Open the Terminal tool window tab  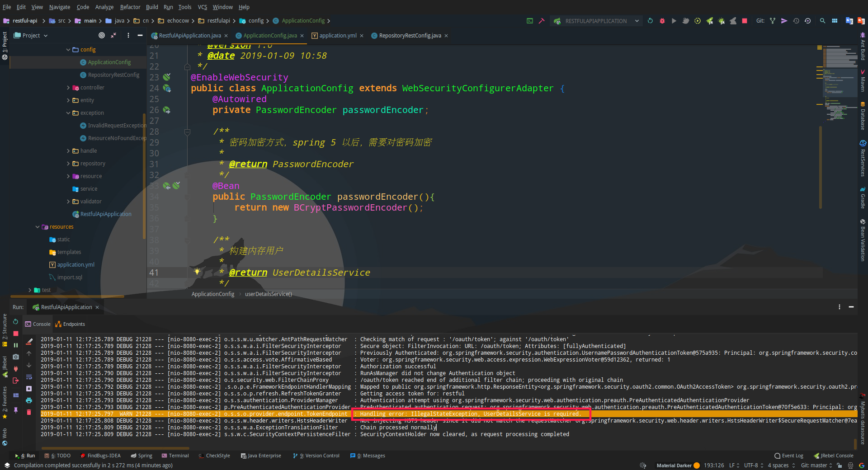(175, 456)
